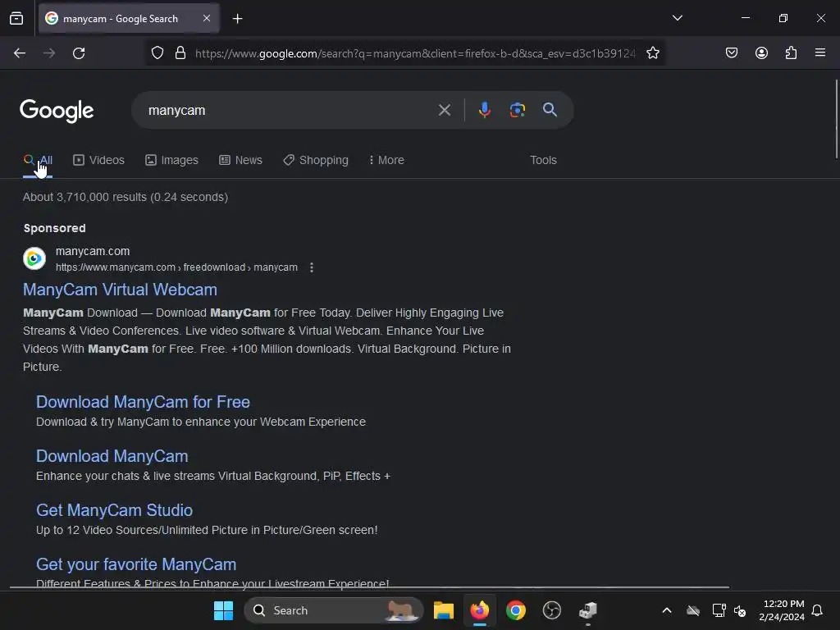Launch Google Chrome from taskbar
The image size is (840, 630).
point(516,610)
